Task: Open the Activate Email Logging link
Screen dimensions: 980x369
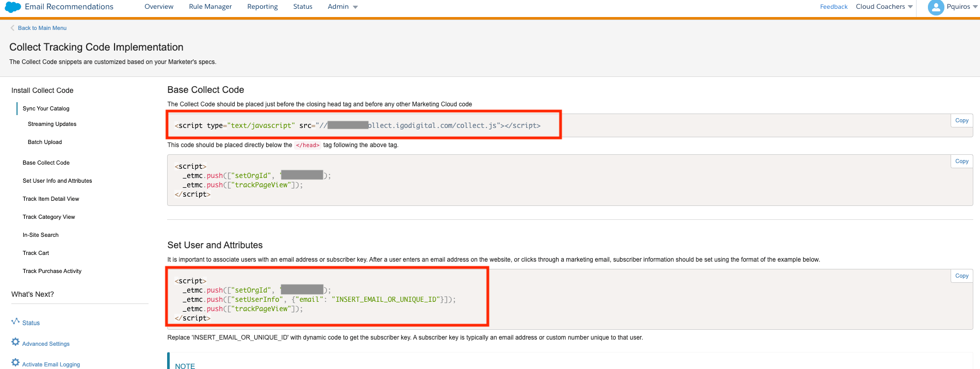Action: [51, 364]
